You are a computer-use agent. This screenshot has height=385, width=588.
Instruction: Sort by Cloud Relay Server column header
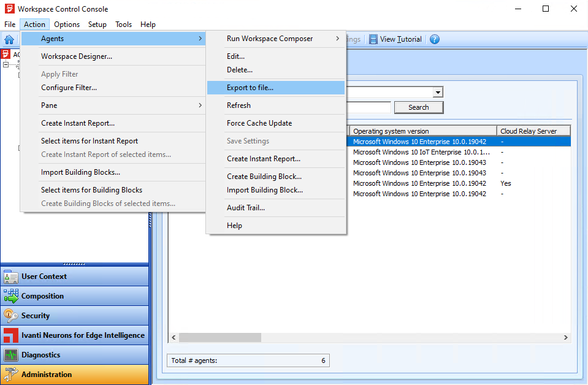[533, 131]
